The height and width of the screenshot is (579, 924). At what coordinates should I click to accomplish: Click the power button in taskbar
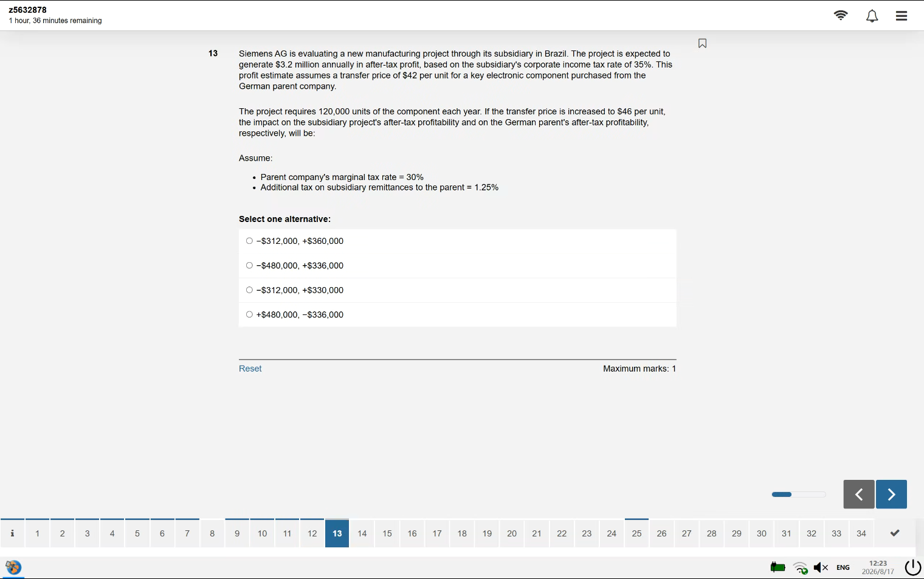point(912,567)
